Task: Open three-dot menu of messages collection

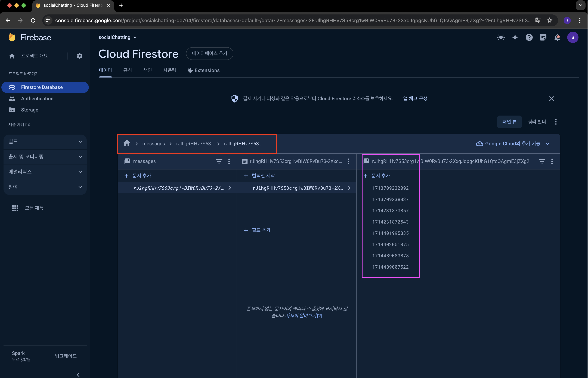Action: [x=229, y=161]
